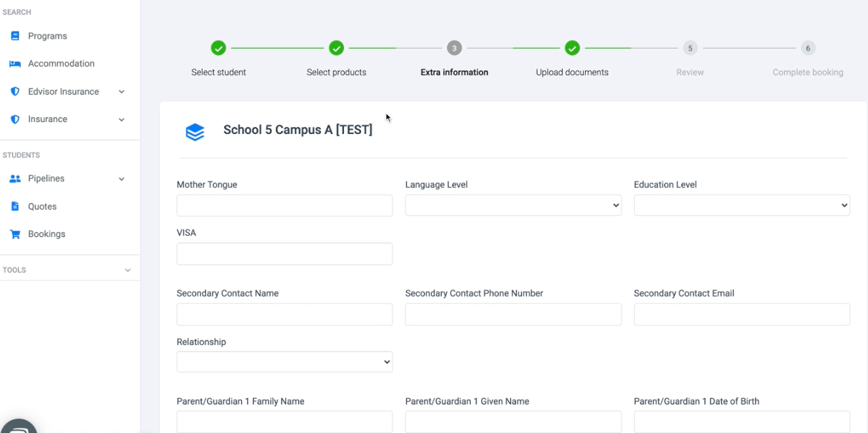Click the Extra information step label
Screen dimensions: 868x433
click(454, 72)
